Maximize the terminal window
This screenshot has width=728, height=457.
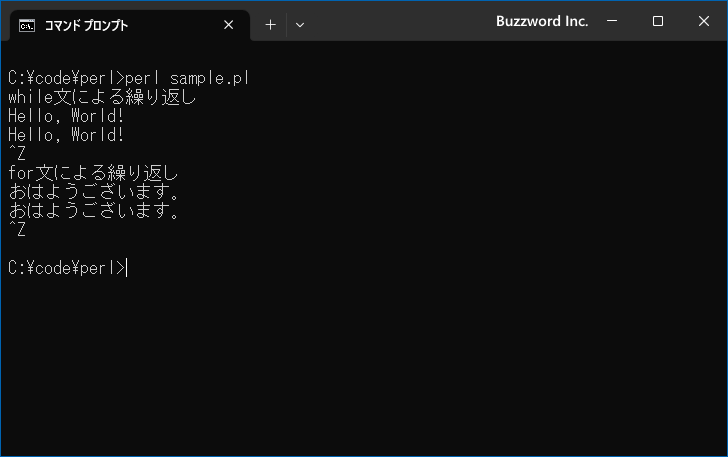tap(658, 21)
